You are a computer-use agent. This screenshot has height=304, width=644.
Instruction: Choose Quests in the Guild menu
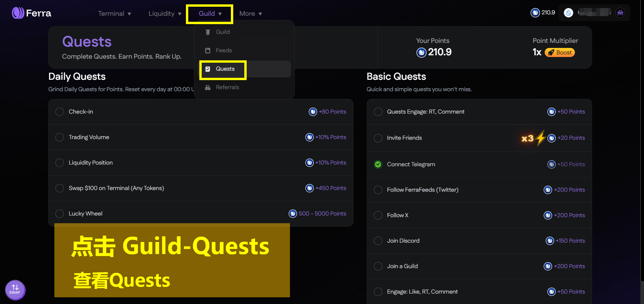point(244,69)
